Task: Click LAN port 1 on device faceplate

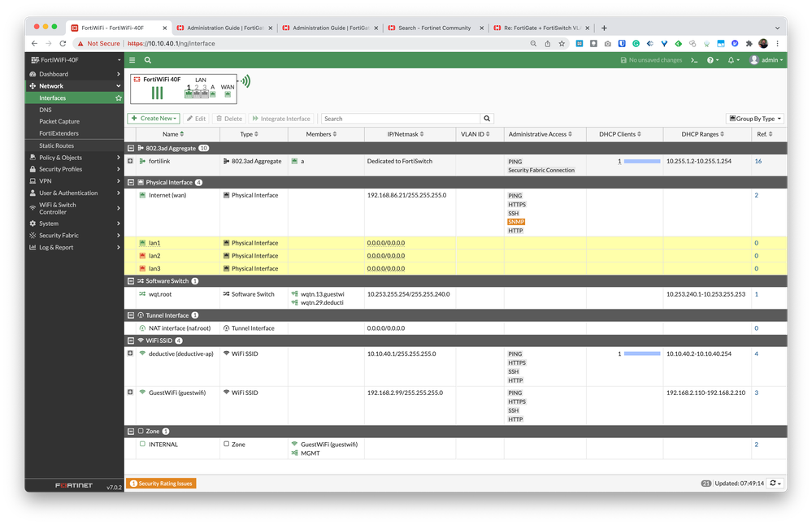Action: coord(189,94)
